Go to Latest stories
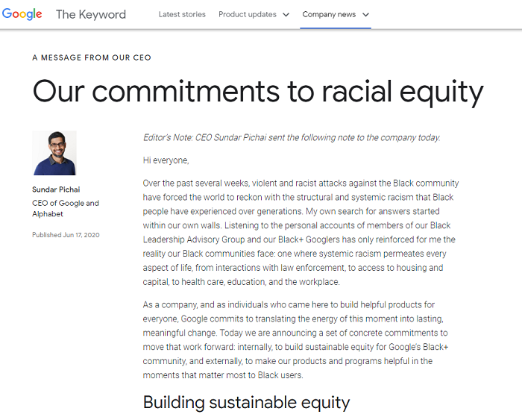This screenshot has height=420, width=522. tap(182, 14)
